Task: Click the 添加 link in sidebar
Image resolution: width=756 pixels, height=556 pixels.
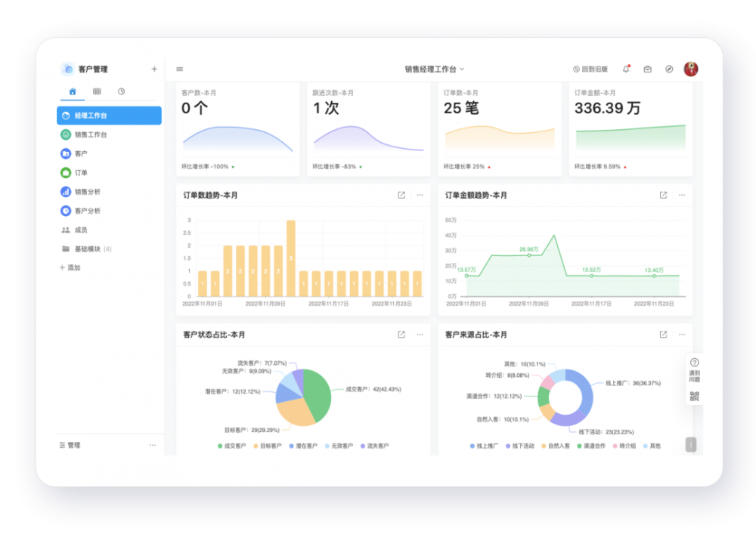Action: click(x=70, y=267)
